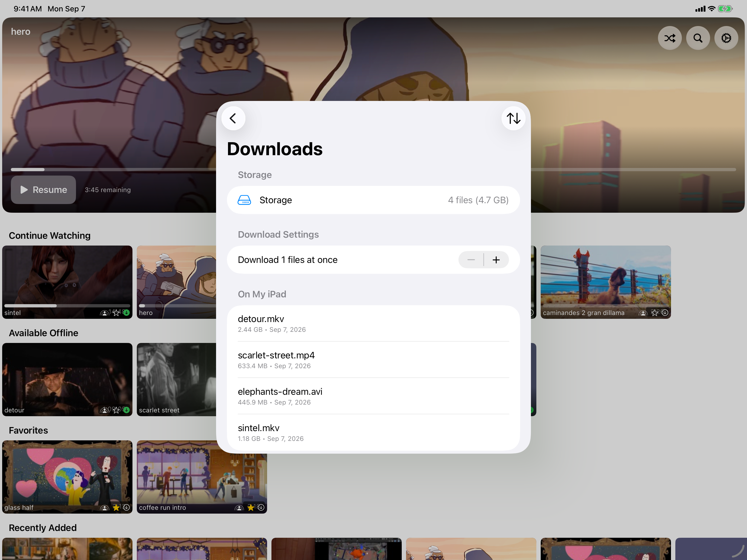
Task: Open the sort order button in Downloads
Action: [x=513, y=118]
